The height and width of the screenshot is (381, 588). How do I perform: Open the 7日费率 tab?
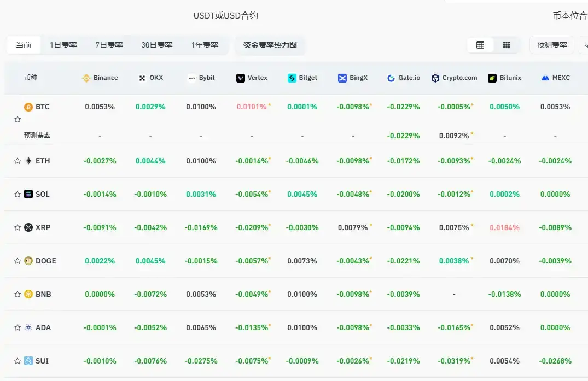(x=109, y=45)
